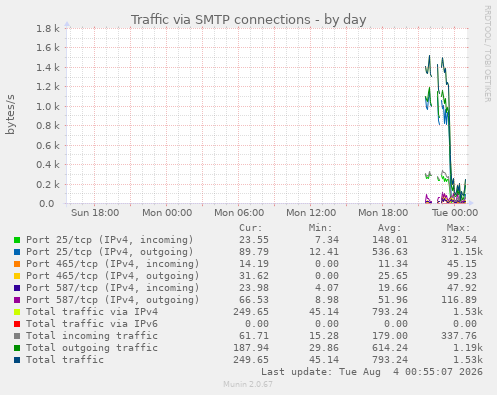Viewport: 497px width, 395px height.
Task: Select the 'Port 465/tcp (IPv4, incoming)' legend label
Action: [x=113, y=264]
